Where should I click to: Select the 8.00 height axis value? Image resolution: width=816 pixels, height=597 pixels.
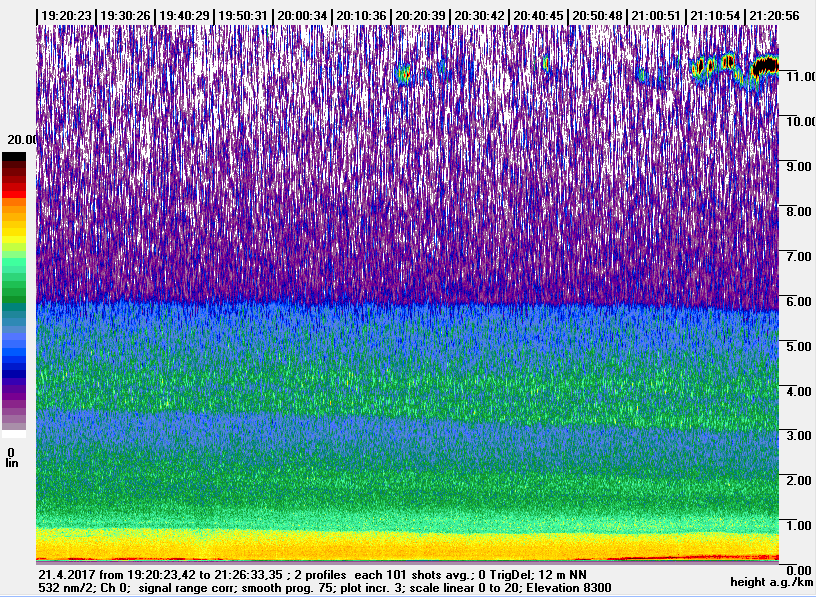coord(799,211)
